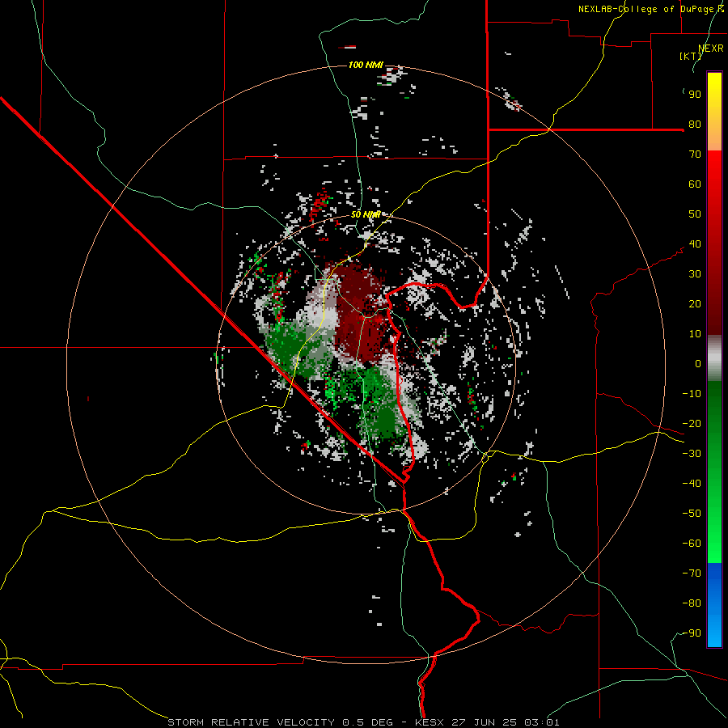Select the 70 value on the velocity scale
The height and width of the screenshot is (728, 728).
pyautogui.click(x=695, y=154)
